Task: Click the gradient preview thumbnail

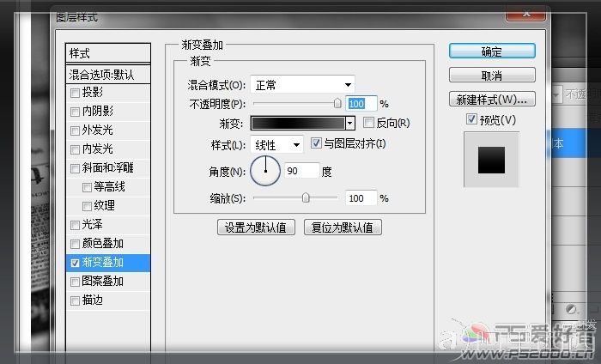Action: tap(491, 159)
